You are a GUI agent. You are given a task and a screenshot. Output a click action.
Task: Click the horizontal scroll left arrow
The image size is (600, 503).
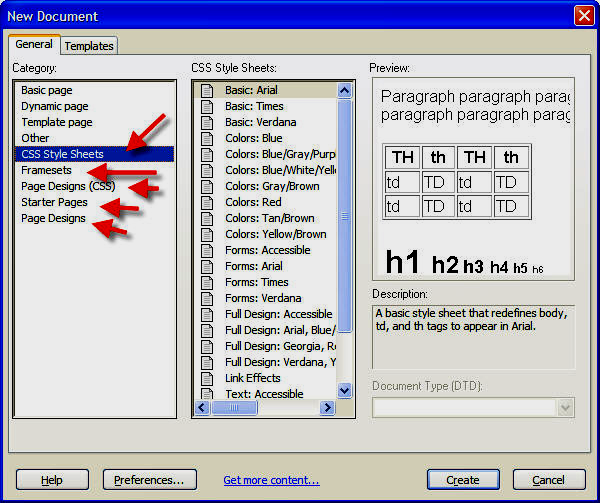point(202,408)
